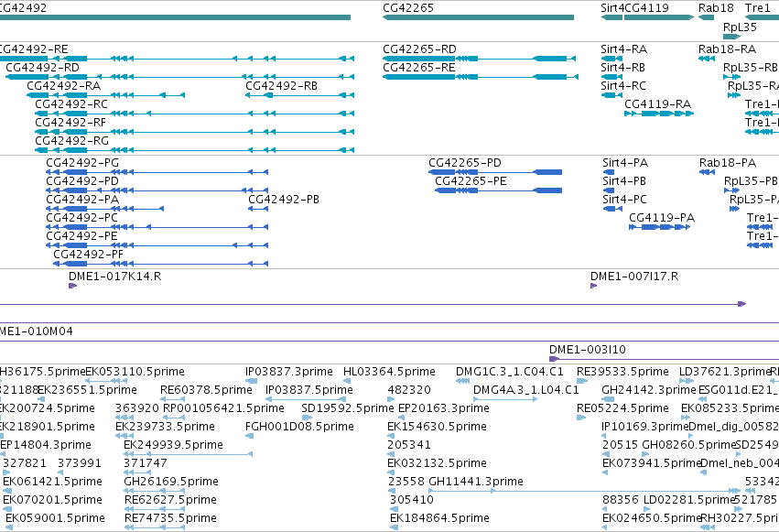Click transcript CG42492-RG label
The image size is (779, 532).
coord(71,141)
